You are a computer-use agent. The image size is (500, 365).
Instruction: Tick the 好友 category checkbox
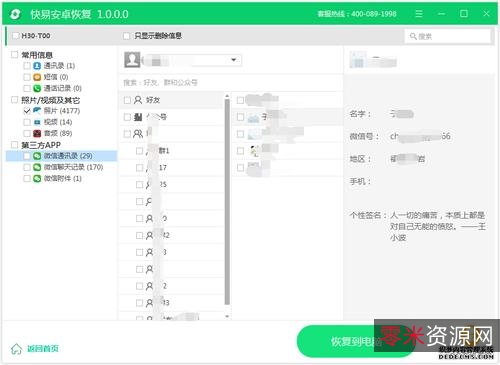coord(127,100)
